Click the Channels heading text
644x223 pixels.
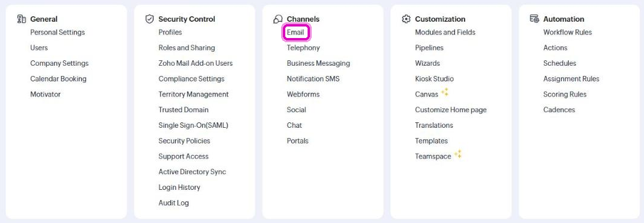[x=303, y=19]
